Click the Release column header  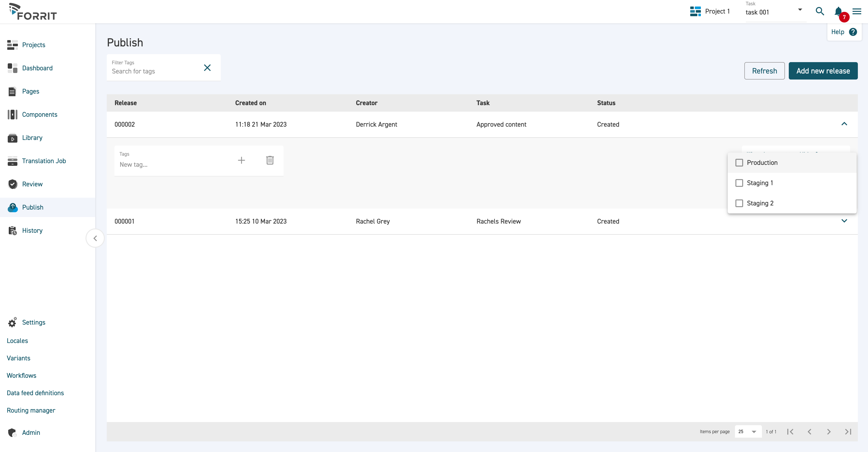(x=126, y=103)
